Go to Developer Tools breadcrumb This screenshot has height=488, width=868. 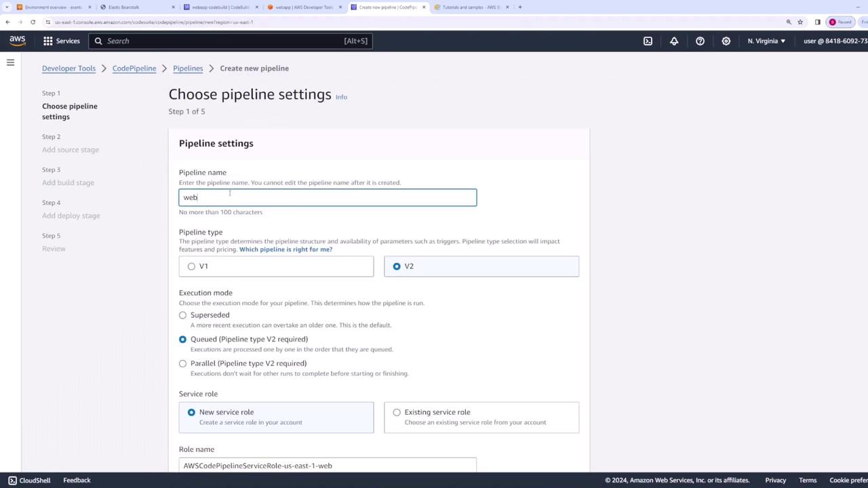pyautogui.click(x=68, y=68)
